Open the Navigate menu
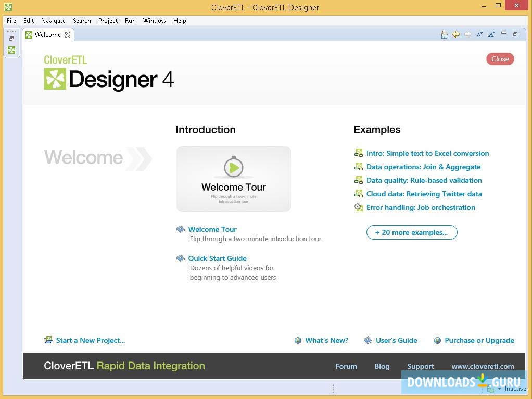The width and height of the screenshot is (532, 399). point(53,21)
